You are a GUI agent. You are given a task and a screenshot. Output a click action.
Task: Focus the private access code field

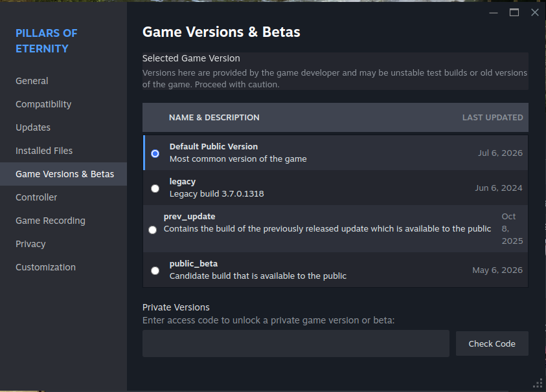295,343
